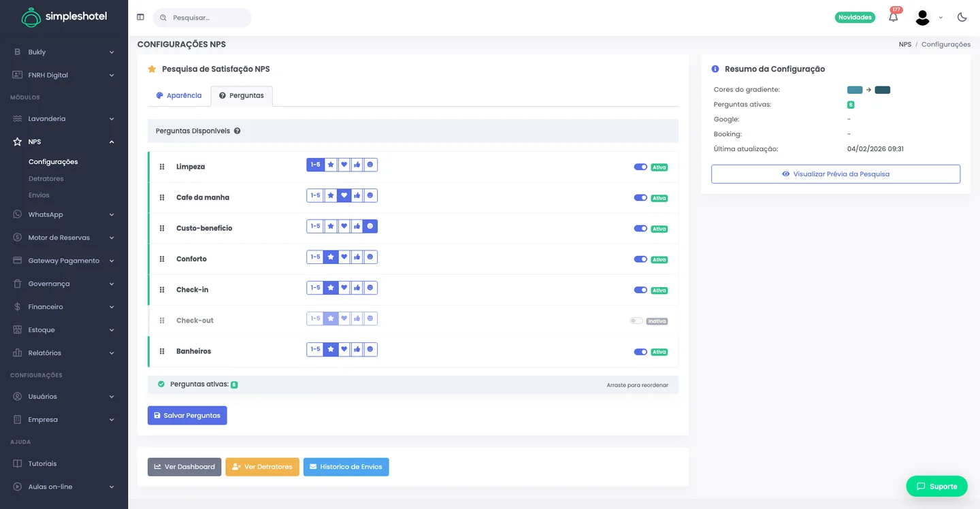Set star rating for Custo-beneficio

[331, 226]
